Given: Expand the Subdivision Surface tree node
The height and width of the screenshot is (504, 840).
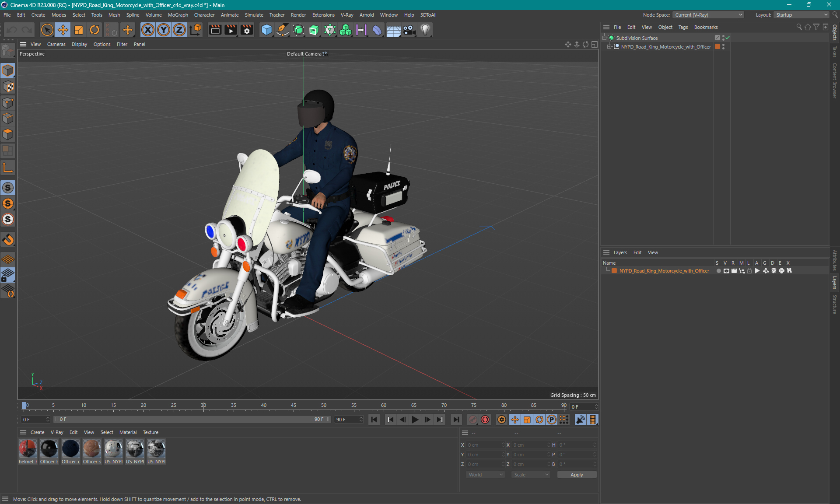Looking at the screenshot, I should [x=605, y=38].
